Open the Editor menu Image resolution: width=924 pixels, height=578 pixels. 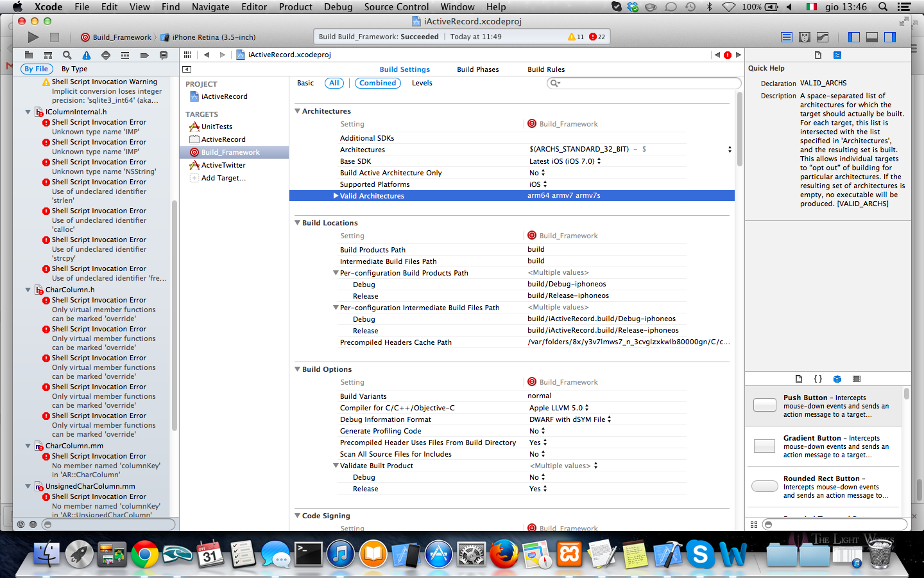click(x=254, y=7)
